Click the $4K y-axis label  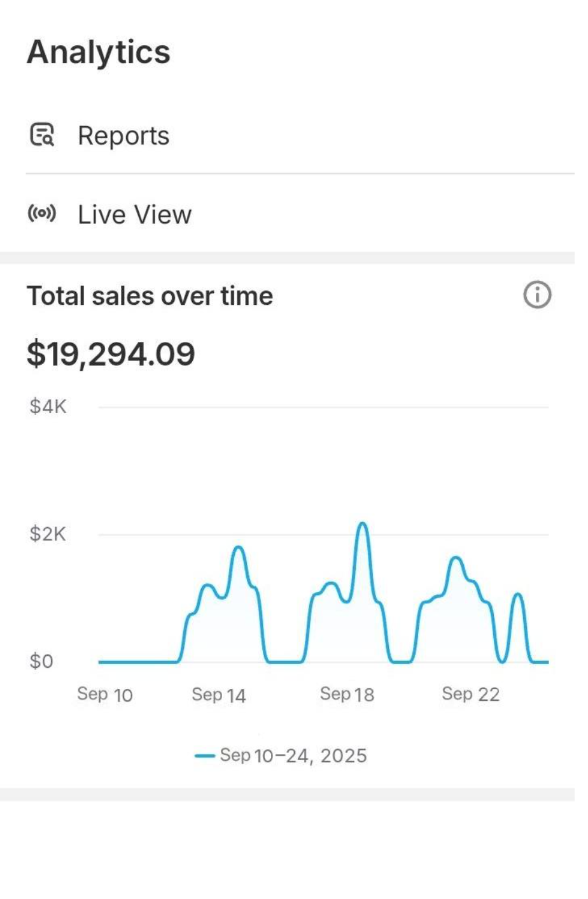point(48,406)
